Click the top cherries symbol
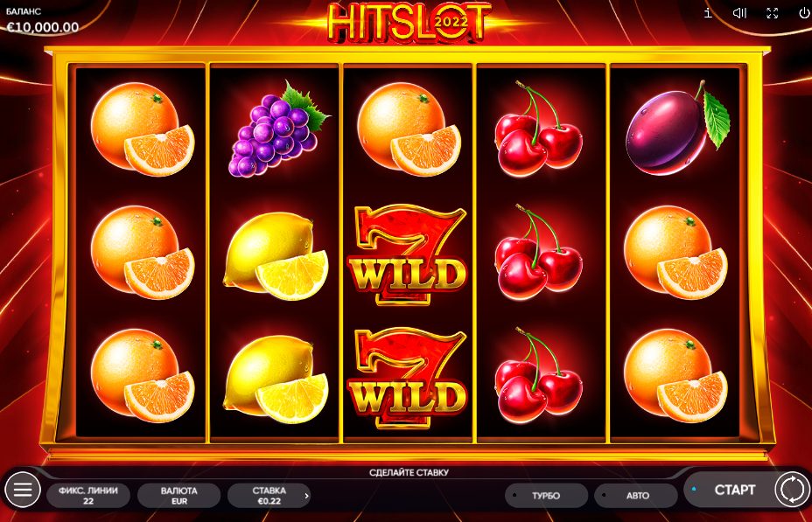 click(539, 129)
